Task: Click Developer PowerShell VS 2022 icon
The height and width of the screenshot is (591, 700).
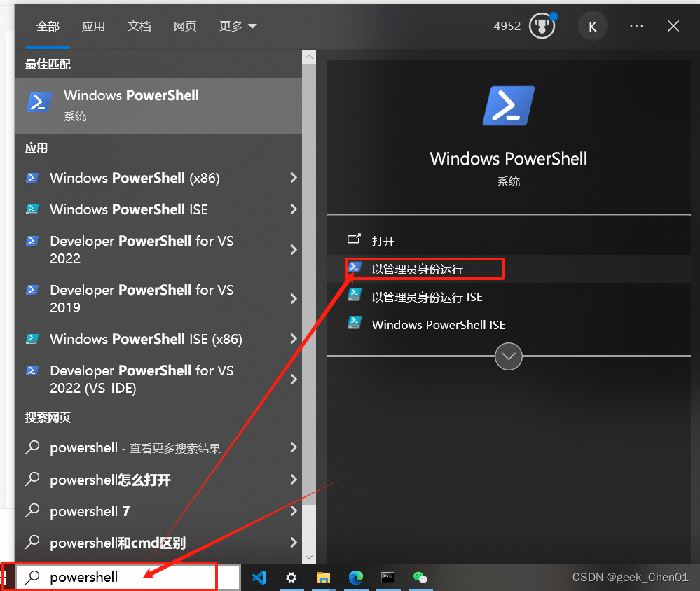Action: (x=32, y=241)
